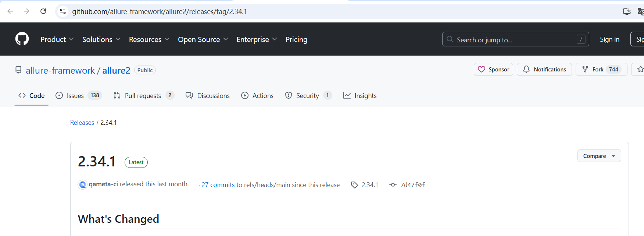Click the Security count badge 1
Viewport: 644px width, 236px height.
(328, 95)
